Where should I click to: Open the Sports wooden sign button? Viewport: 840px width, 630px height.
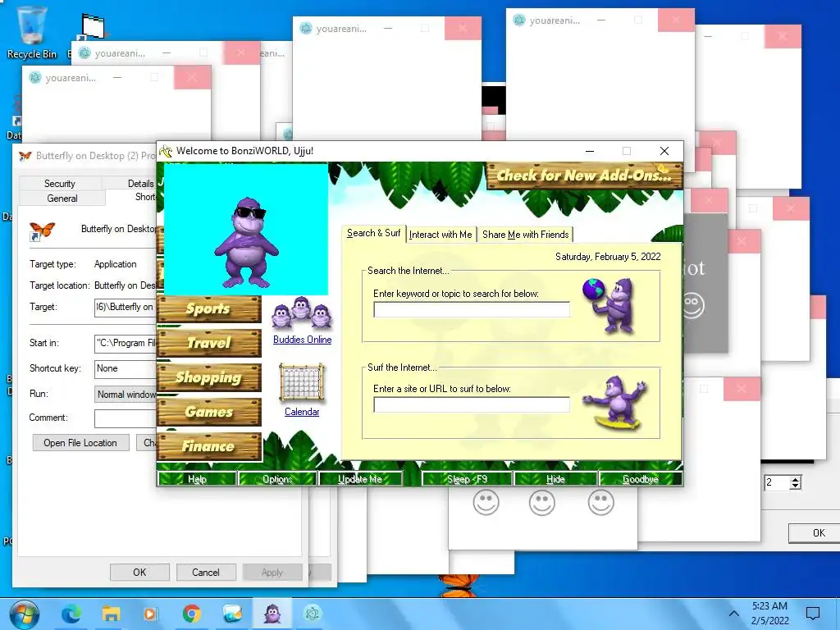[x=209, y=308]
